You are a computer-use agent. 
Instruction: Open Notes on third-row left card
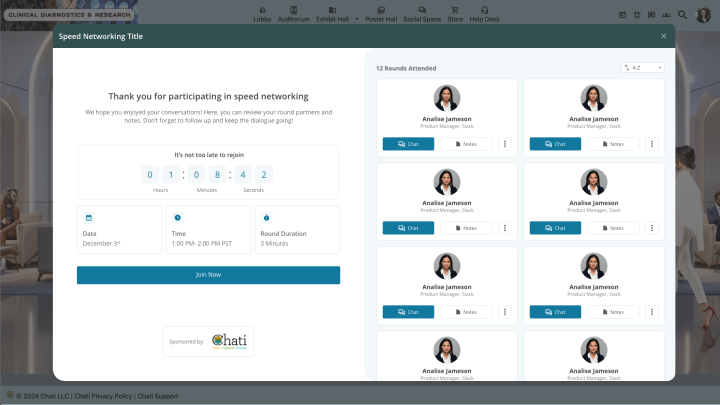click(466, 312)
